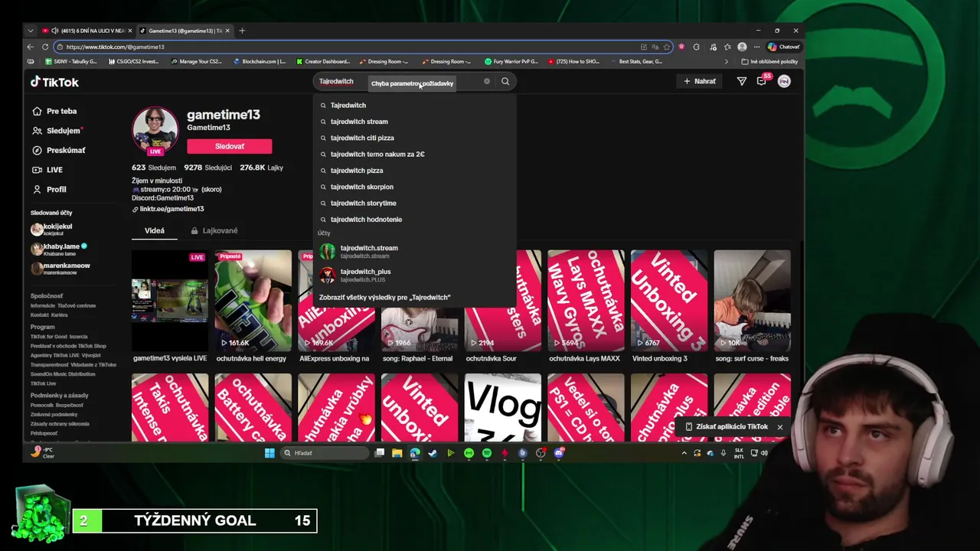Open the LIVE section in sidebar
The height and width of the screenshot is (551, 980).
point(47,170)
